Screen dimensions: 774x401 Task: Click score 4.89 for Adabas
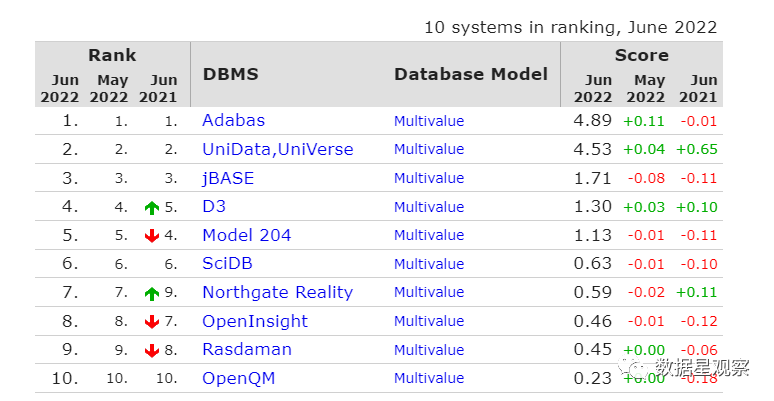[x=592, y=120]
